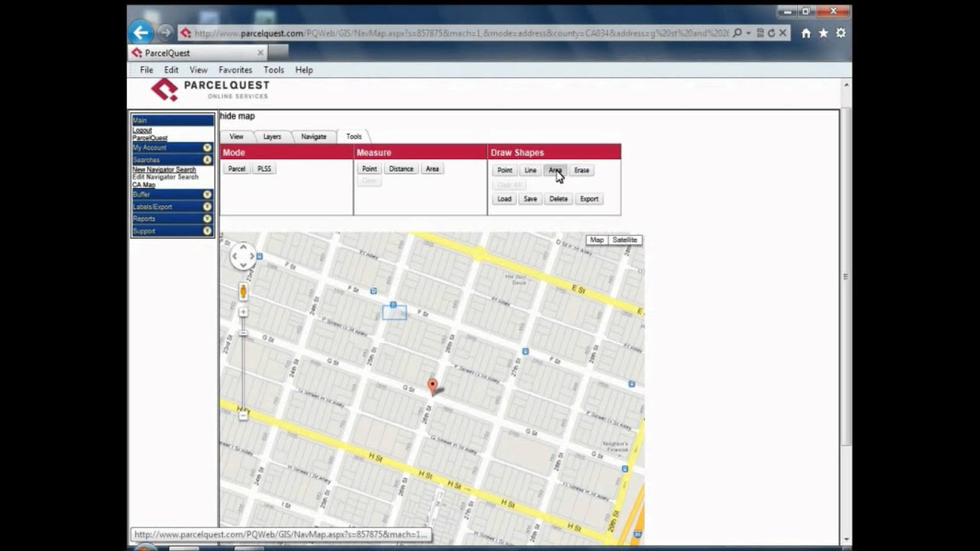Click Edit Navigator Search link
Viewport: 980px width, 551px height.
click(x=165, y=177)
